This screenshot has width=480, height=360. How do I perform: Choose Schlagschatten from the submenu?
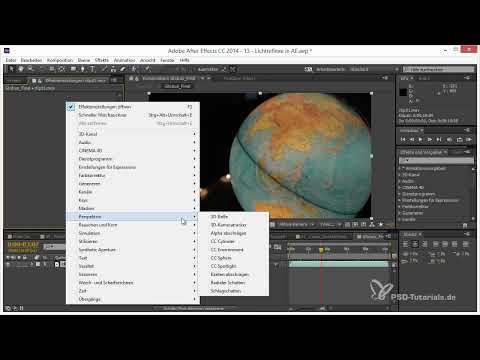[x=234, y=291]
